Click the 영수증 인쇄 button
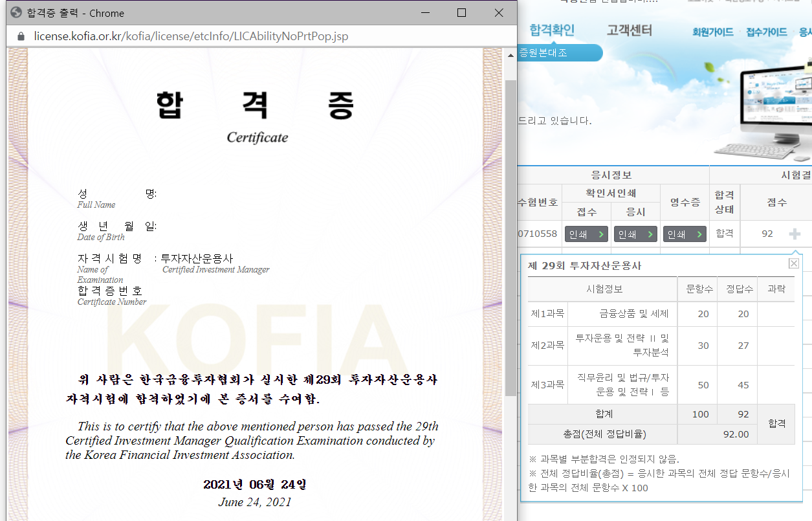Screen dimensions: 812x521 [x=685, y=234]
